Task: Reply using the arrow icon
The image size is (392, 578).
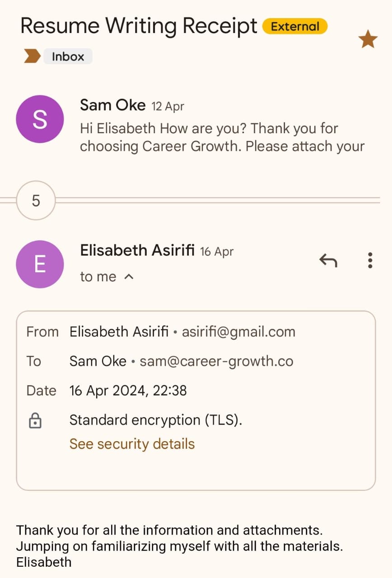Action: coord(328,260)
